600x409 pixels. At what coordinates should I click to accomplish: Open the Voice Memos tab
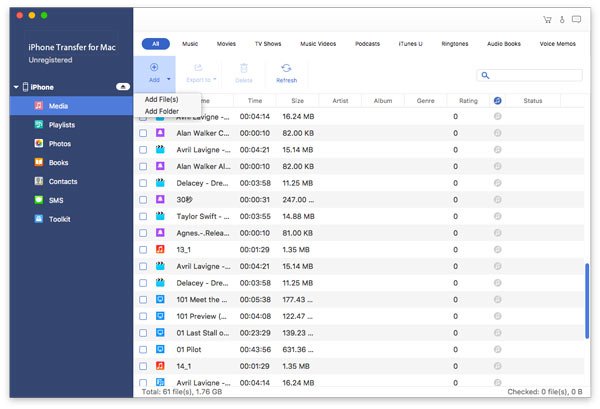point(558,44)
